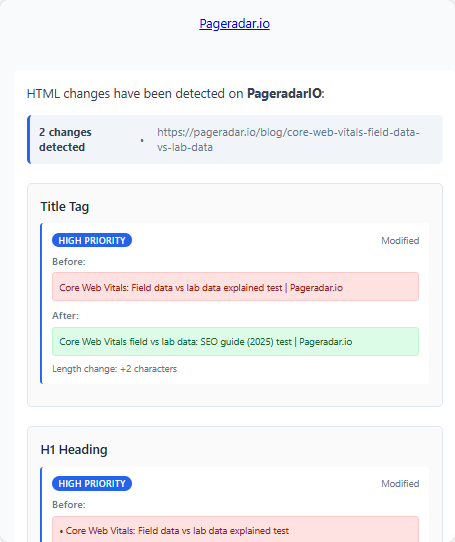Screen dimensions: 455x542
Task: Click the 'Before:' label in Title Tag card
Action: pyautogui.click(x=69, y=262)
